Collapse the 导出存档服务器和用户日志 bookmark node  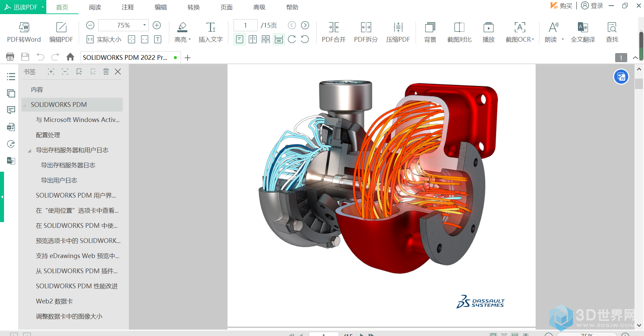point(30,151)
